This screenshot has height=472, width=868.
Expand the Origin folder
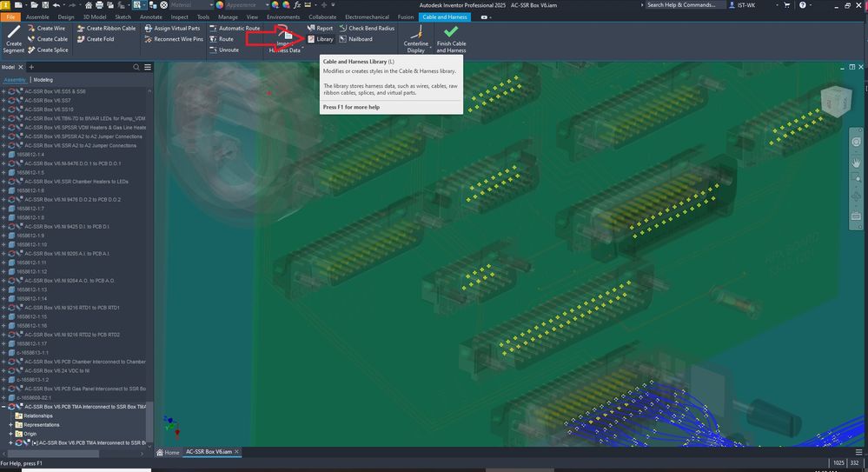coord(10,434)
